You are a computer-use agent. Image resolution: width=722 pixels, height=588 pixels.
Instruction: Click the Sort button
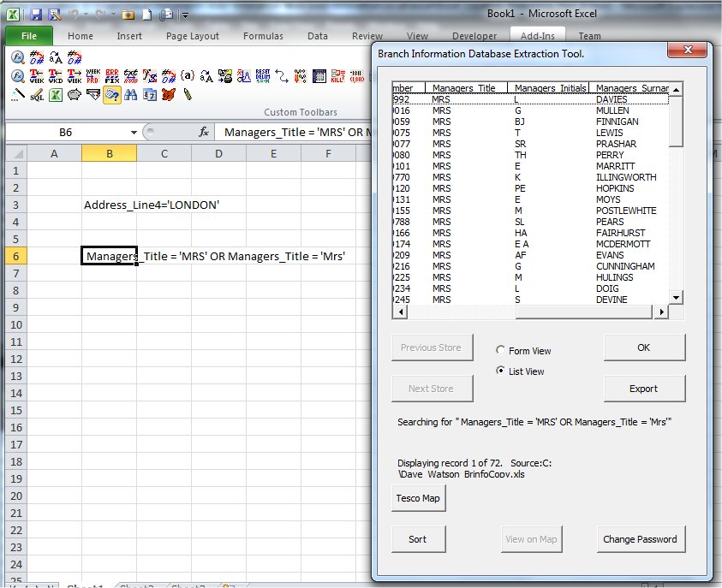pos(418,539)
